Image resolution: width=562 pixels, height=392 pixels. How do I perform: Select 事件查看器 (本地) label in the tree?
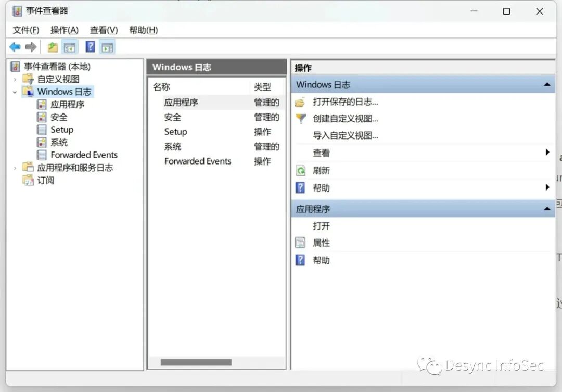57,66
